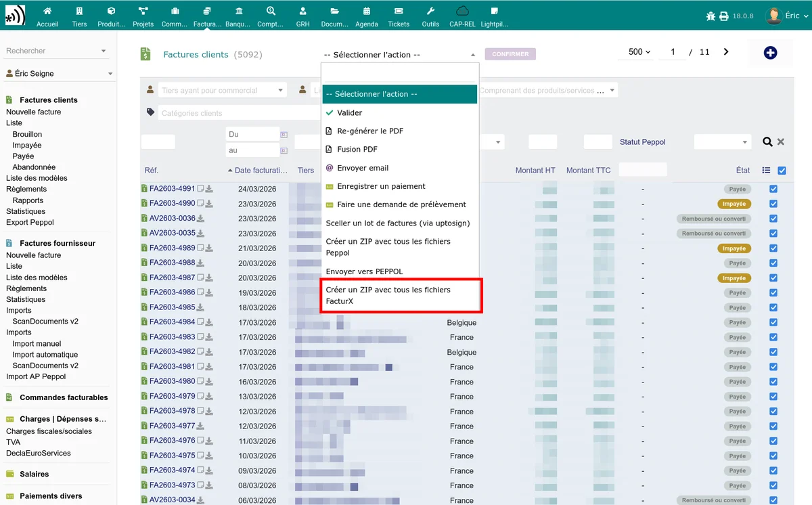
Task: Uncheck the FA2603-4980 row checkbox
Action: tap(773, 382)
